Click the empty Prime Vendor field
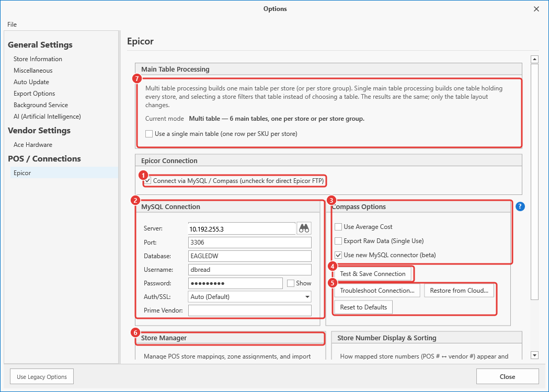This screenshot has height=392, width=549. 249,310
